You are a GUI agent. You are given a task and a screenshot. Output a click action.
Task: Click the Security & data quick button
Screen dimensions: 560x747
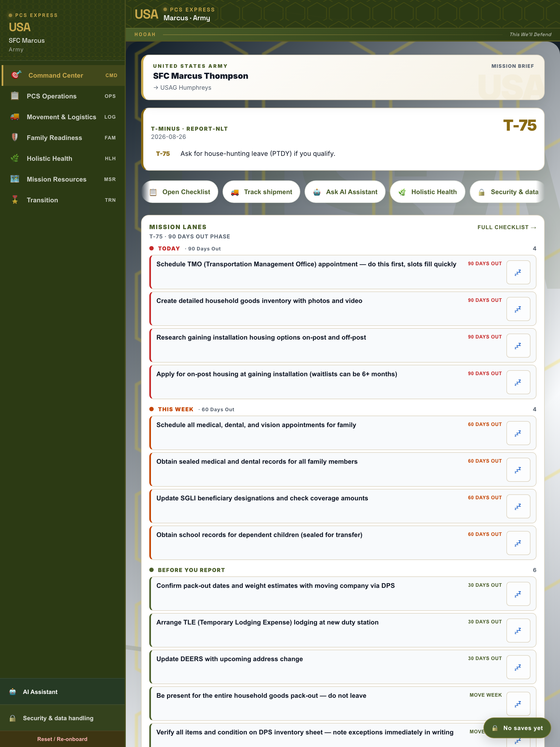click(x=507, y=192)
